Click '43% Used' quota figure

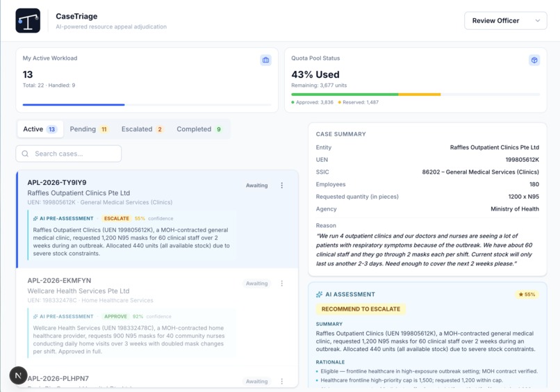point(315,74)
